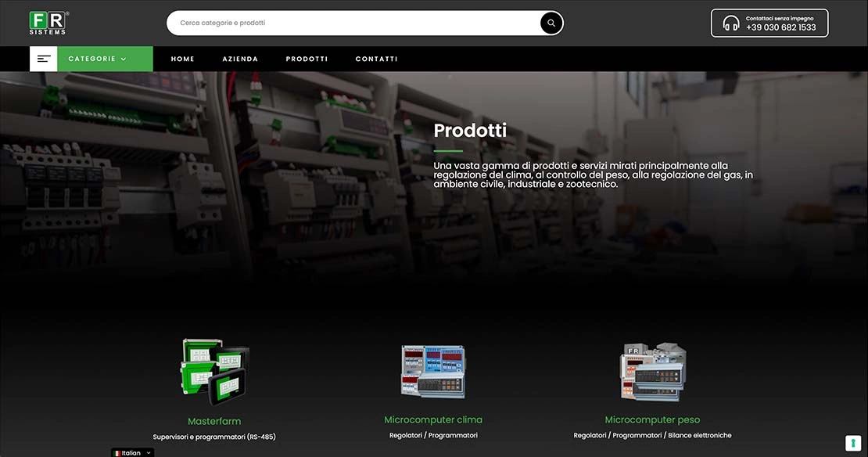Click the Masterfarm title link
868x457 pixels.
(x=214, y=421)
